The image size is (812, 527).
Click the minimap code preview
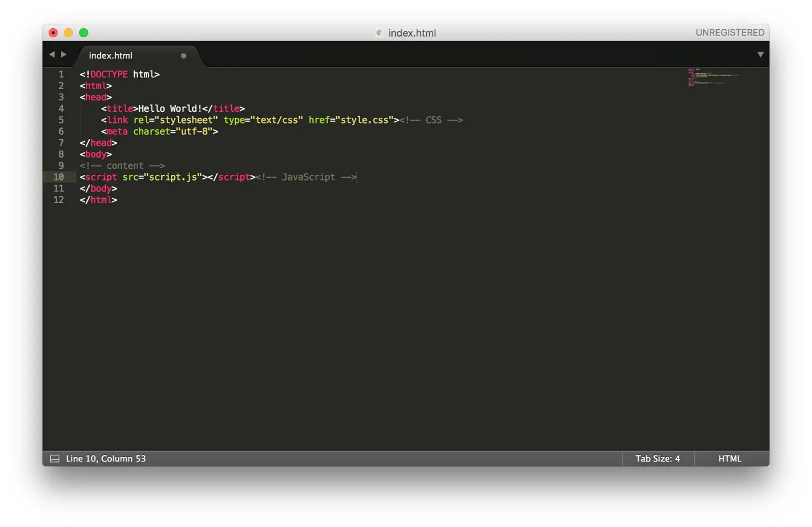pos(713,77)
